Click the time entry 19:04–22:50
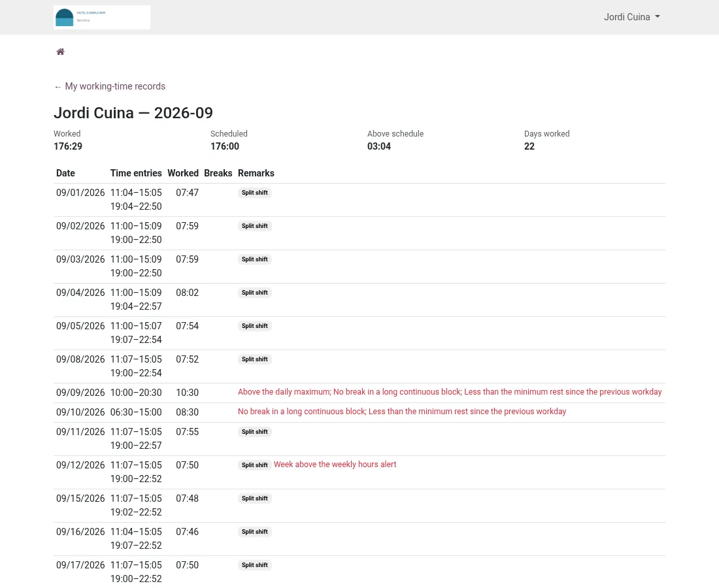 point(136,206)
